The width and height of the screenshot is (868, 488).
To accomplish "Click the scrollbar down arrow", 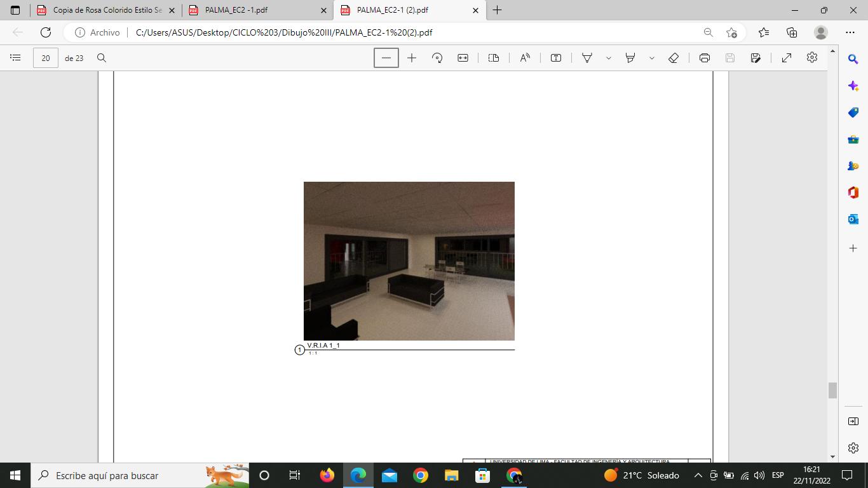I will 832,457.
